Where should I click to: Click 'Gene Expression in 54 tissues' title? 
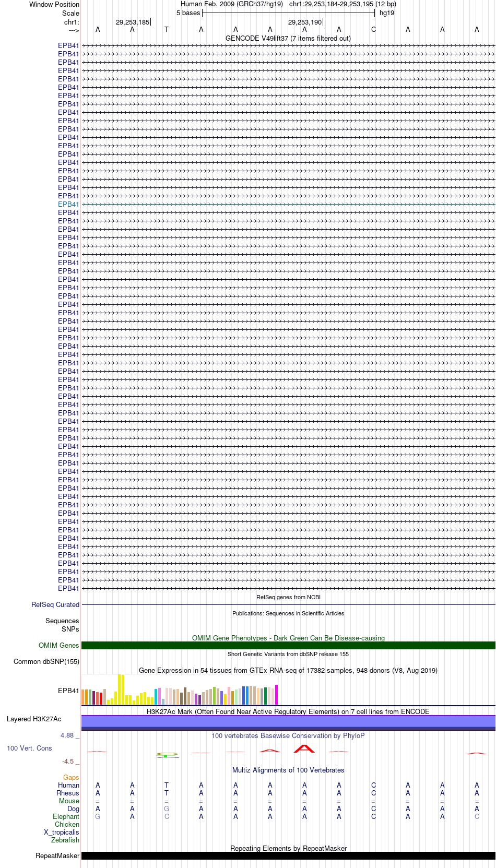pos(288,670)
